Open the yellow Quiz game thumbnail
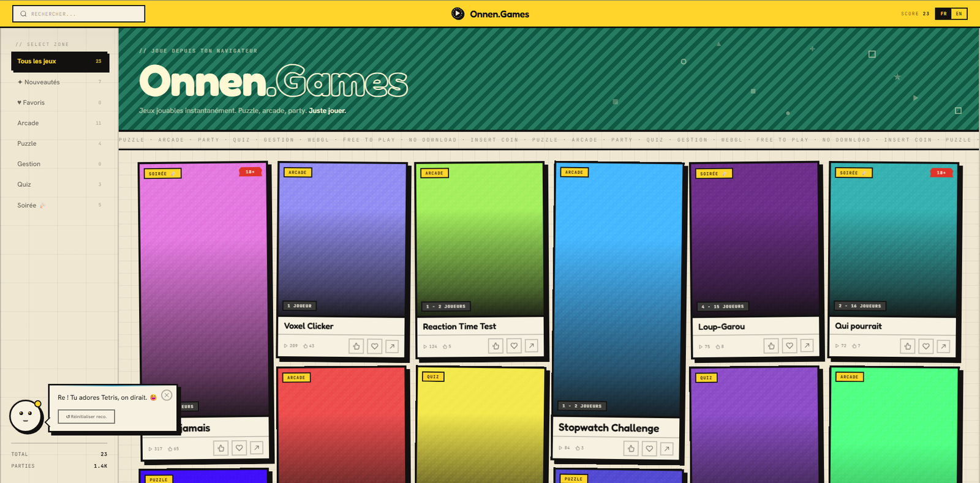The image size is (980, 483). click(x=481, y=425)
